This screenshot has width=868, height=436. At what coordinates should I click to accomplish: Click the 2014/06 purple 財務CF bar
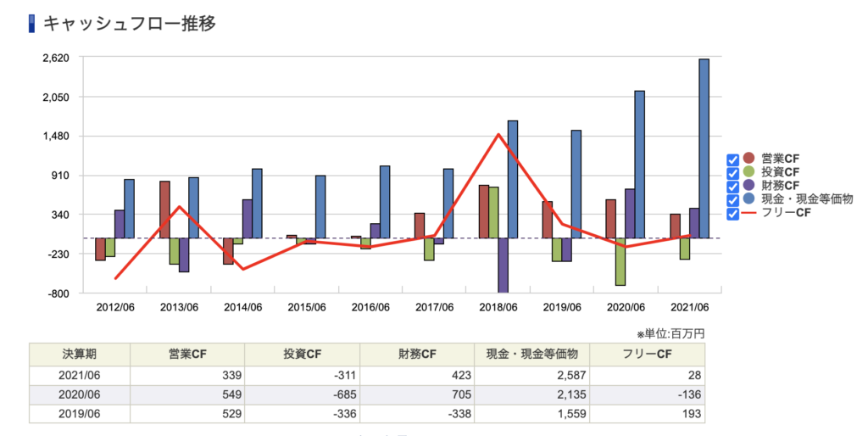coord(247,219)
